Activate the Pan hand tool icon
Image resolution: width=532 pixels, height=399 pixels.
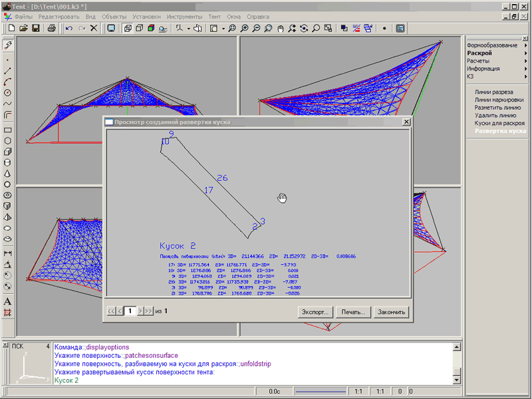(x=280, y=28)
